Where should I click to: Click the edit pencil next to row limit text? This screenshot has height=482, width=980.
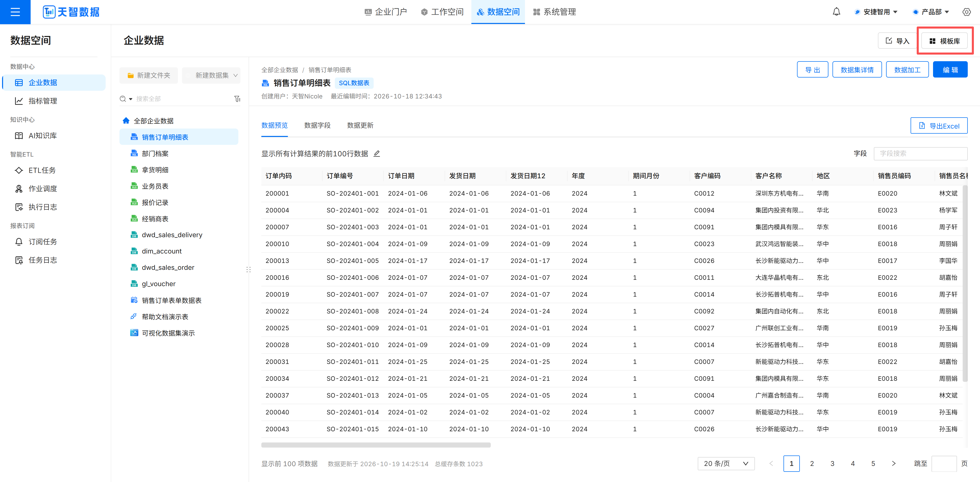click(377, 154)
